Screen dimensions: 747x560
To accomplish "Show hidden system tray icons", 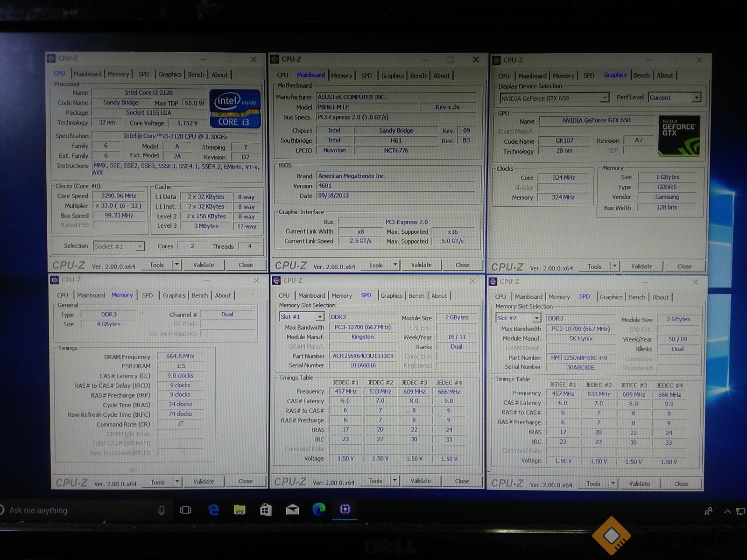I will click(x=727, y=511).
